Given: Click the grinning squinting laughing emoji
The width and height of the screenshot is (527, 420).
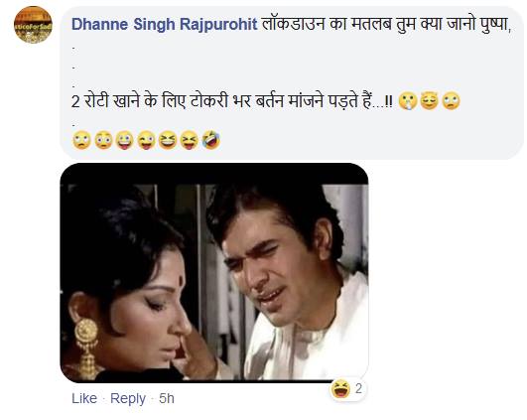Looking at the screenshot, I should (x=168, y=140).
